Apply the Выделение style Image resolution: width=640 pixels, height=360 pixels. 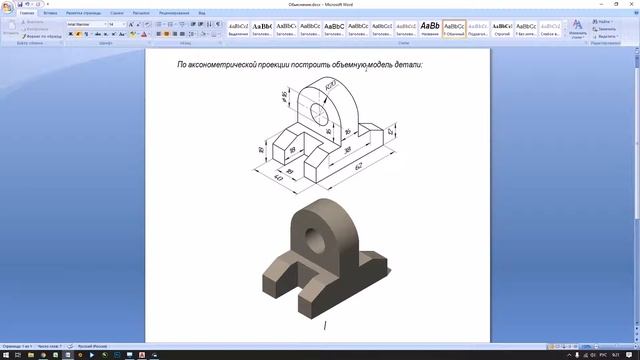[x=238, y=29]
